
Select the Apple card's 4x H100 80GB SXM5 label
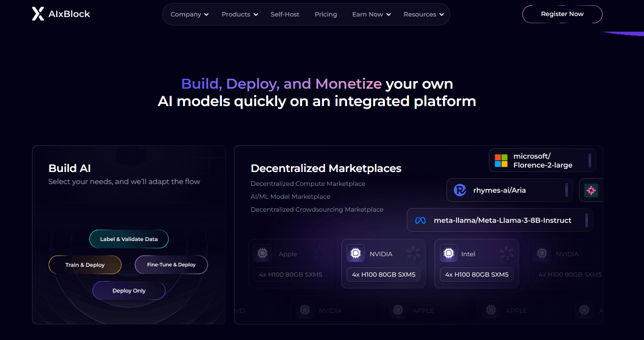pos(290,274)
